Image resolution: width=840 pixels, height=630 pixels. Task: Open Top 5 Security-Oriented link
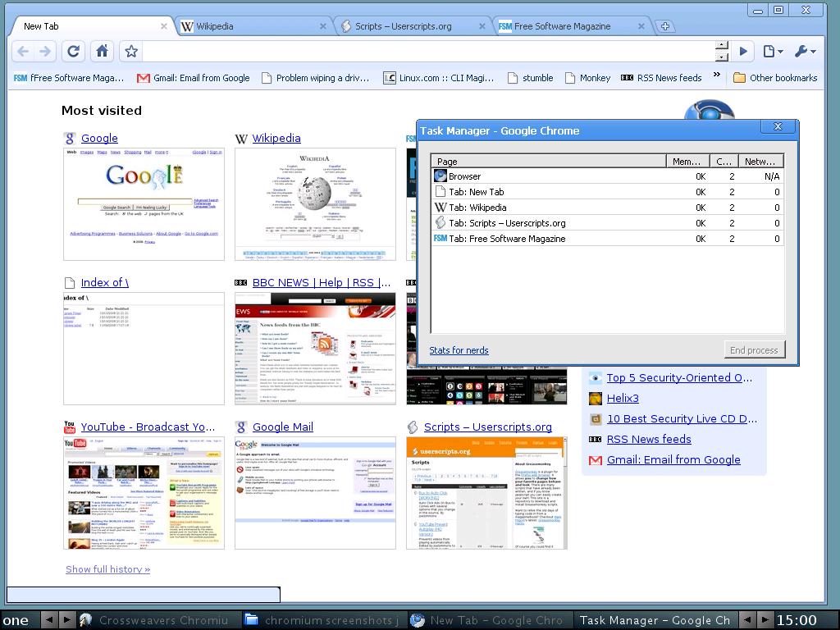coord(679,377)
